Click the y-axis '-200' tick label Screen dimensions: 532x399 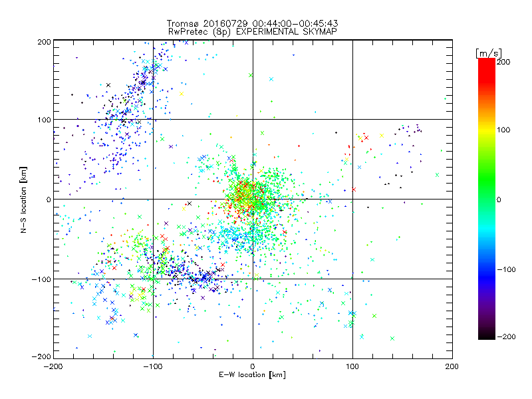41,356
